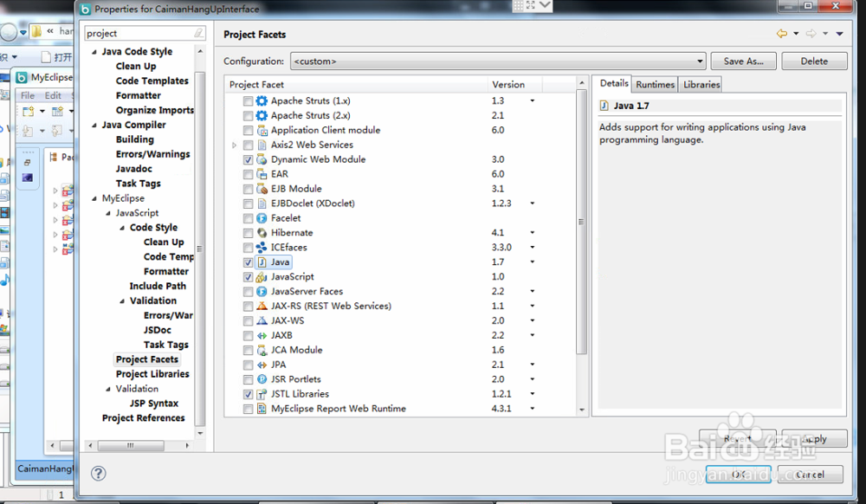Viewport: 866px width, 504px height.
Task: Click the Revert button
Action: point(738,439)
